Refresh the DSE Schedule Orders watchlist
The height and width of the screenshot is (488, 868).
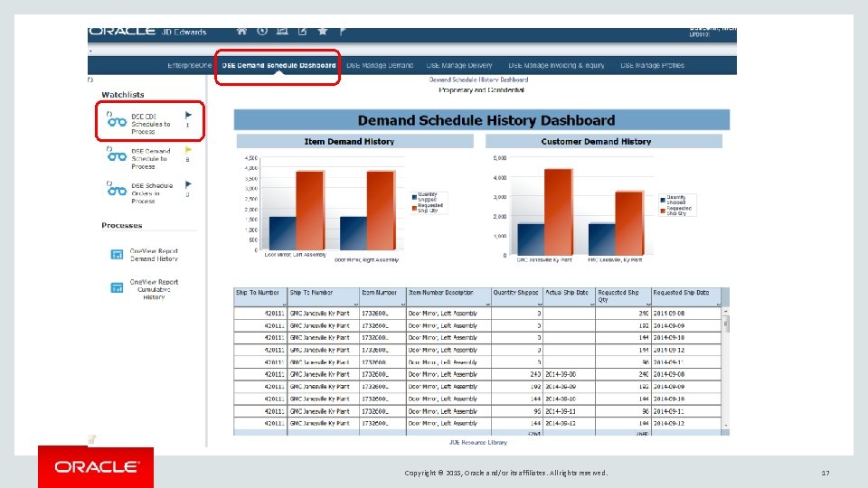[109, 183]
